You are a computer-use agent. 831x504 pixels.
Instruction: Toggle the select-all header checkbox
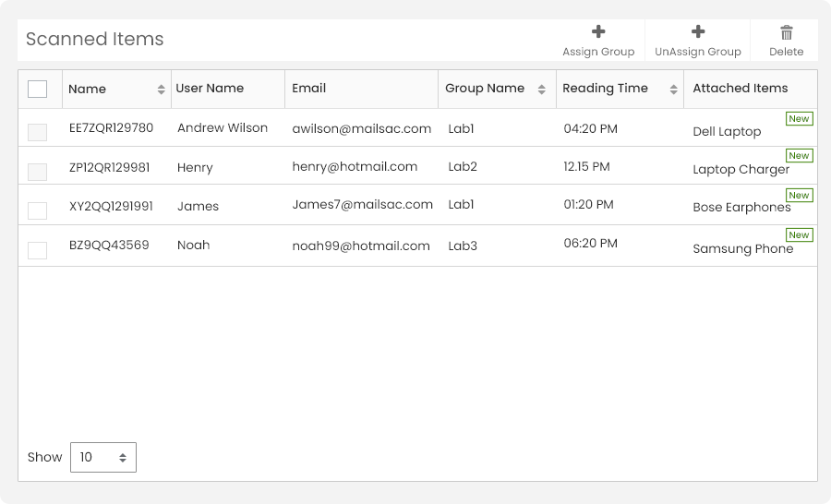(38, 90)
